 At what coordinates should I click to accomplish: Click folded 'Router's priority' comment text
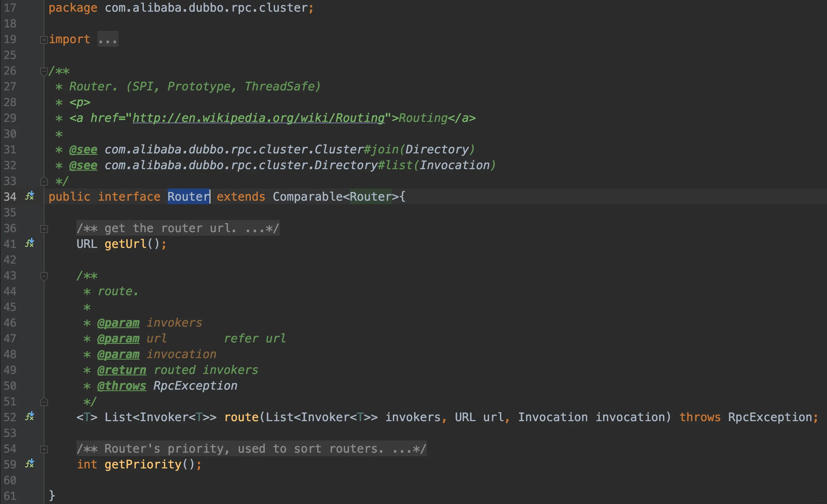(251, 449)
